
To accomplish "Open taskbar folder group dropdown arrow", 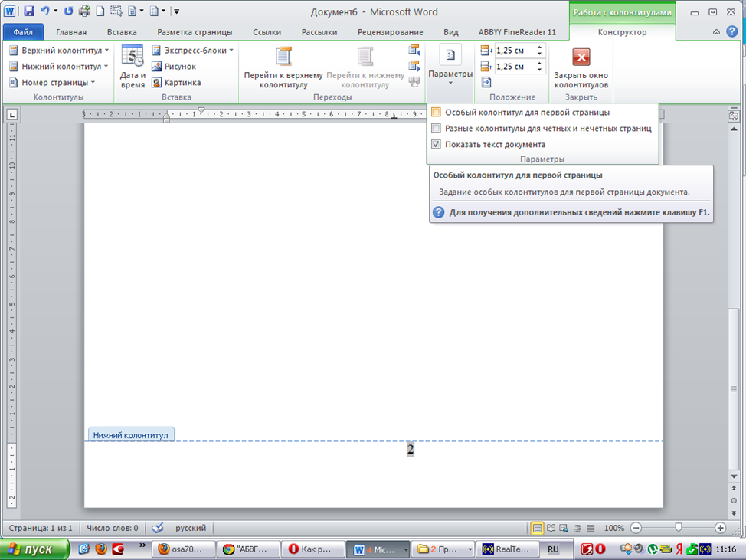I will pyautogui.click(x=470, y=549).
